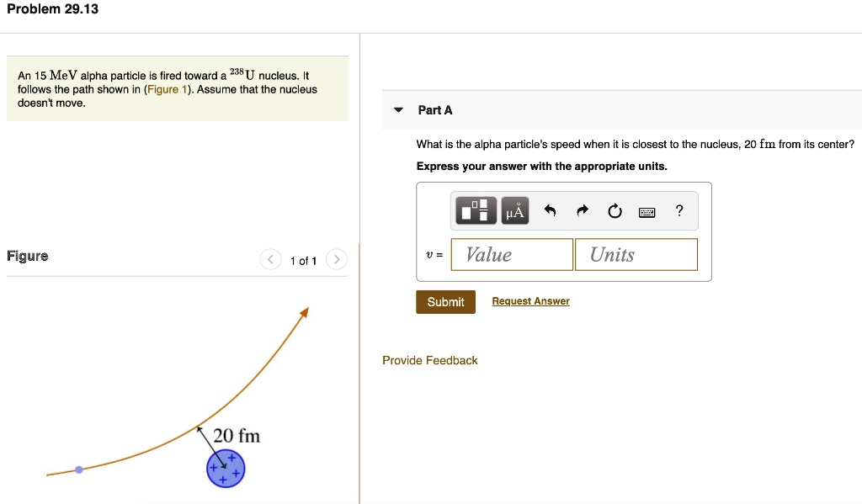This screenshot has width=862, height=504.
Task: Undo the last answer edit
Action: pos(552,210)
